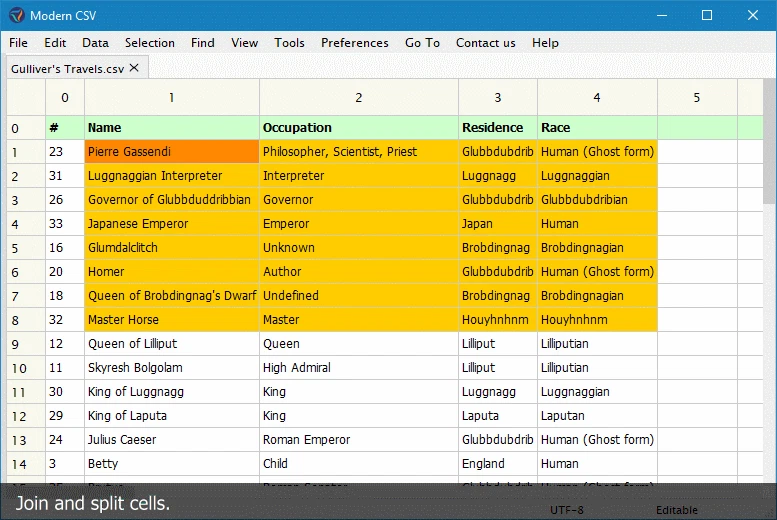Select the 'Queen of Lilliput' cell
The height and width of the screenshot is (520, 777).
coord(172,344)
